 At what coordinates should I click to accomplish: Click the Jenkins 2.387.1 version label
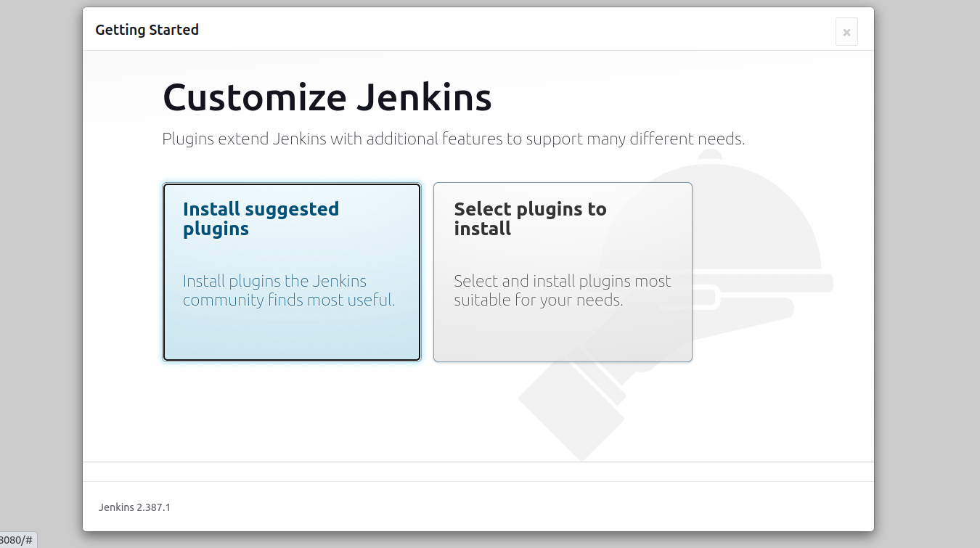tap(134, 507)
